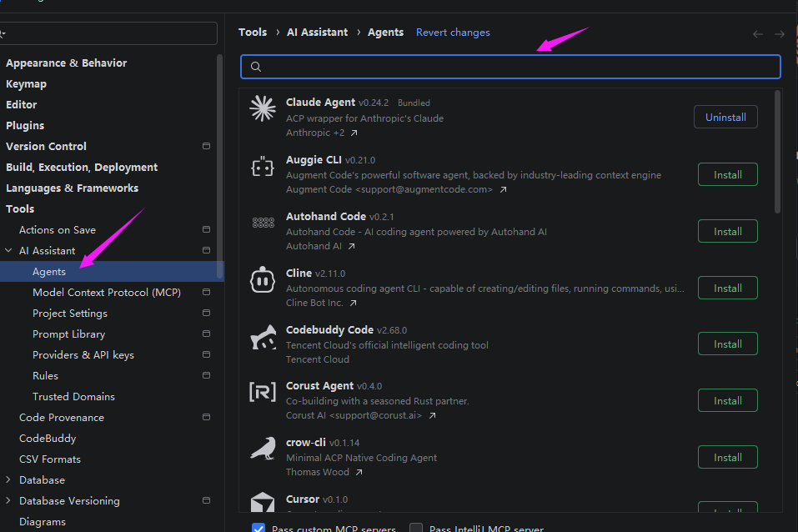Open Thomas Wood external link arrow
This screenshot has height=532, width=798.
point(359,472)
